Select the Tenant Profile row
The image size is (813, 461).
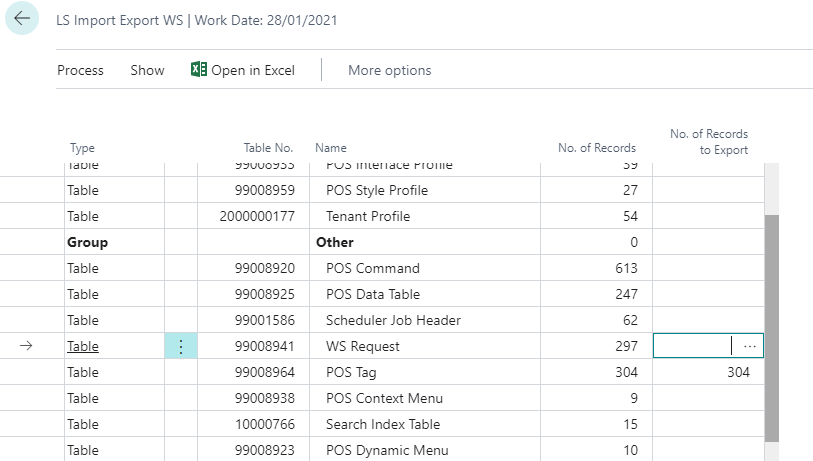(x=368, y=216)
